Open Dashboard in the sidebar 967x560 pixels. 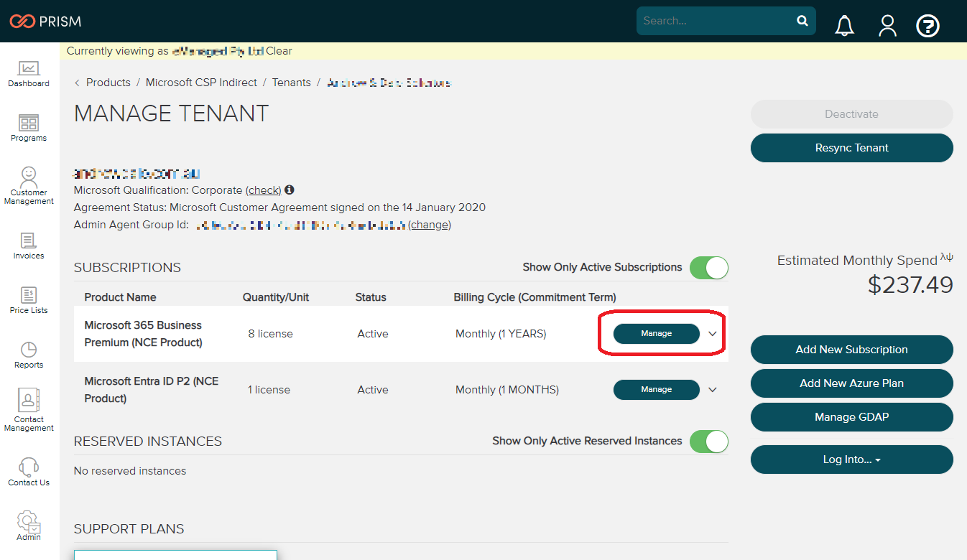tap(29, 75)
